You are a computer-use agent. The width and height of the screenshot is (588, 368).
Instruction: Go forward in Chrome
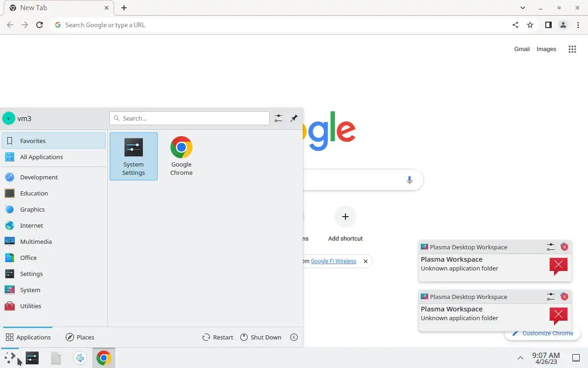click(x=25, y=25)
